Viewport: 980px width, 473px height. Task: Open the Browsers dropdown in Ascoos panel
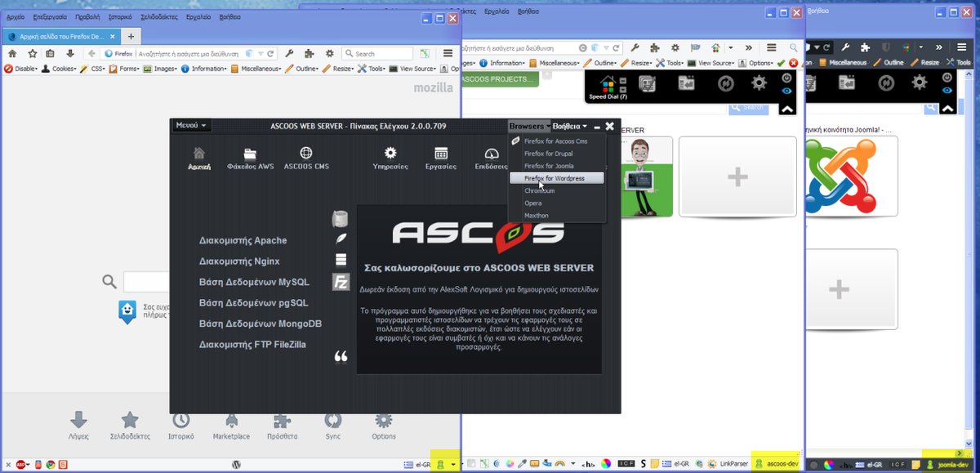[529, 126]
